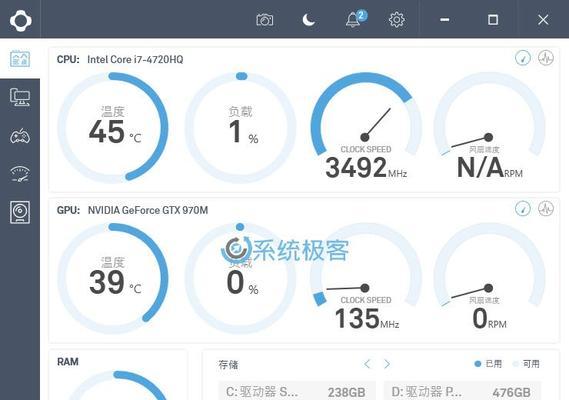Click the NZXT CAM logo icon
The height and width of the screenshot is (400, 569).
(21, 20)
